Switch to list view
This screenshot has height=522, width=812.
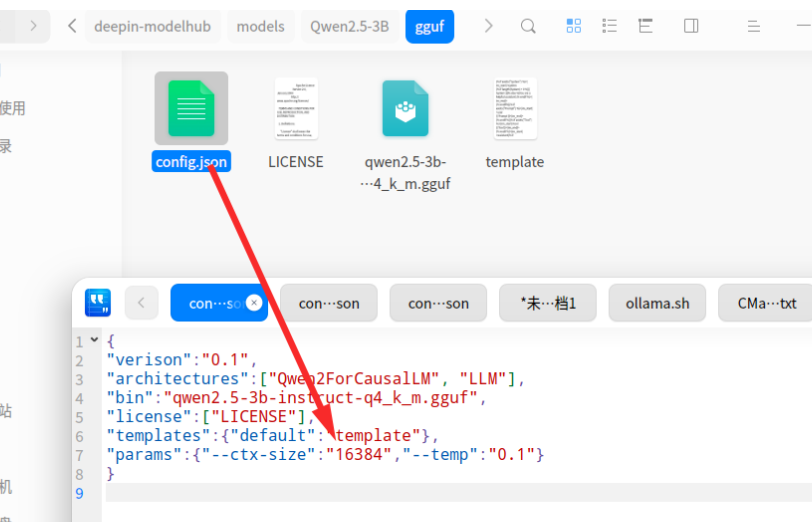609,26
